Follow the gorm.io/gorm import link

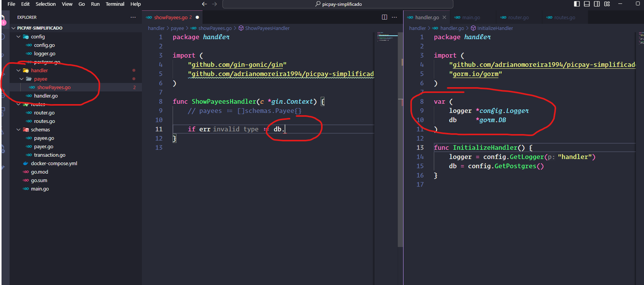tap(476, 74)
